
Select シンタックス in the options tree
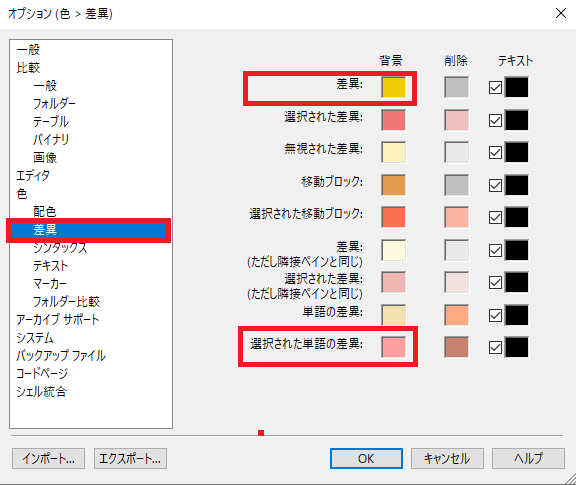pos(60,248)
